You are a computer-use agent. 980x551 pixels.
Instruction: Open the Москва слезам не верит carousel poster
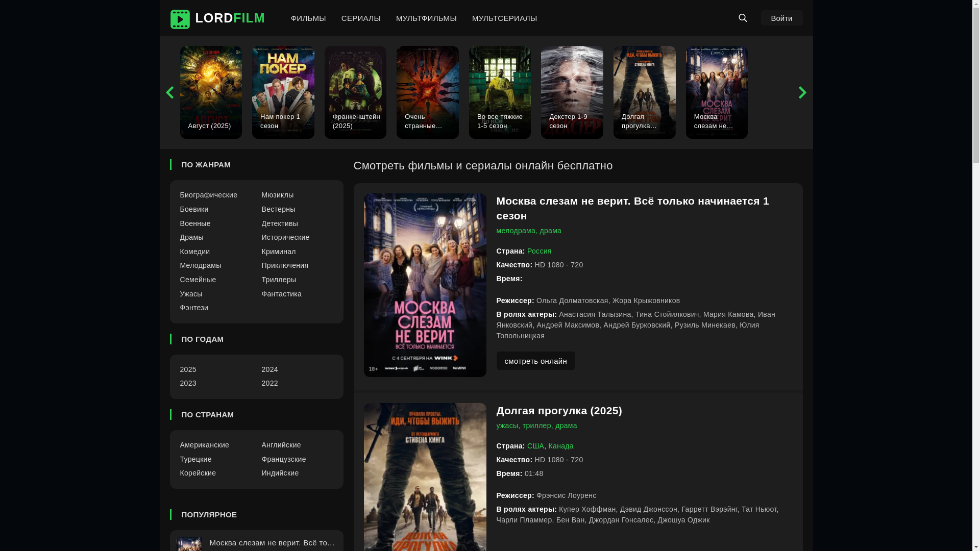click(x=717, y=92)
